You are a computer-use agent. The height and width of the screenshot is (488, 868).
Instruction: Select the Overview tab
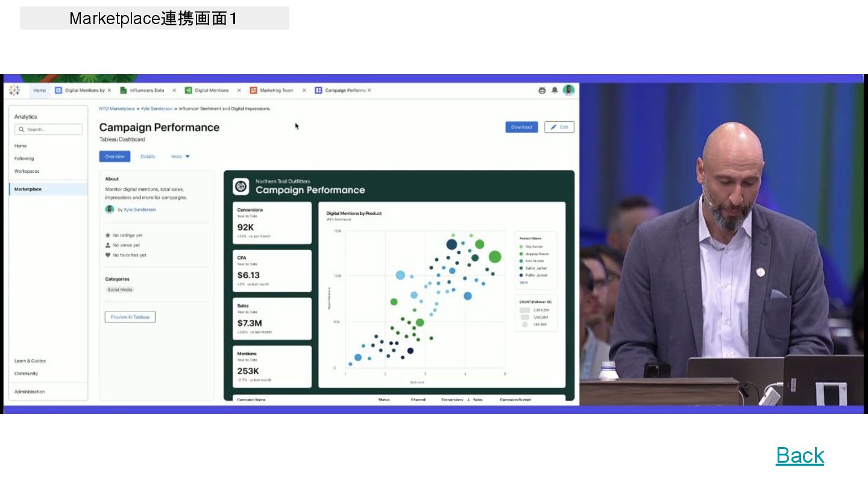click(x=115, y=156)
